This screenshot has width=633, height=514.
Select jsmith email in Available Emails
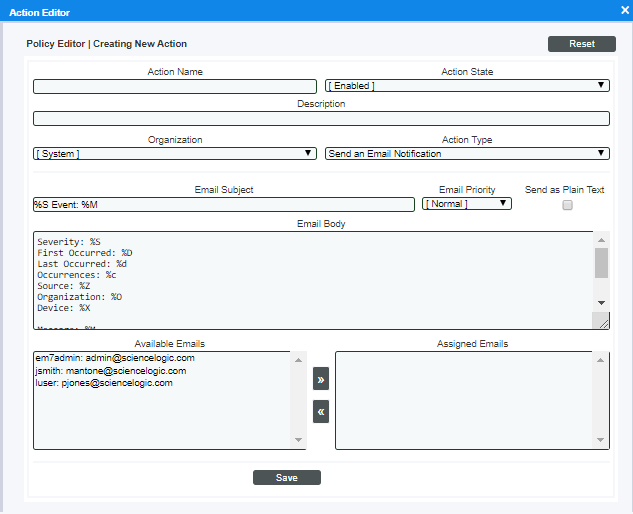110,371
